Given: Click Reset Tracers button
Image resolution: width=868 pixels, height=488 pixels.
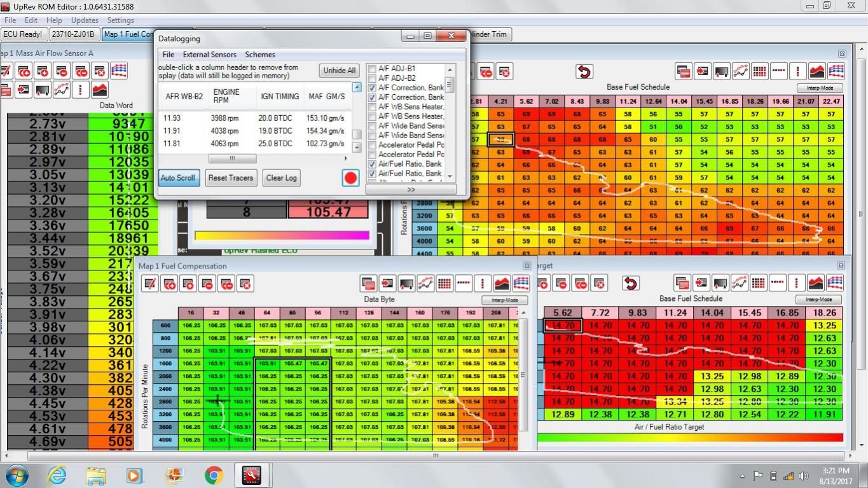Looking at the screenshot, I should tap(231, 178).
